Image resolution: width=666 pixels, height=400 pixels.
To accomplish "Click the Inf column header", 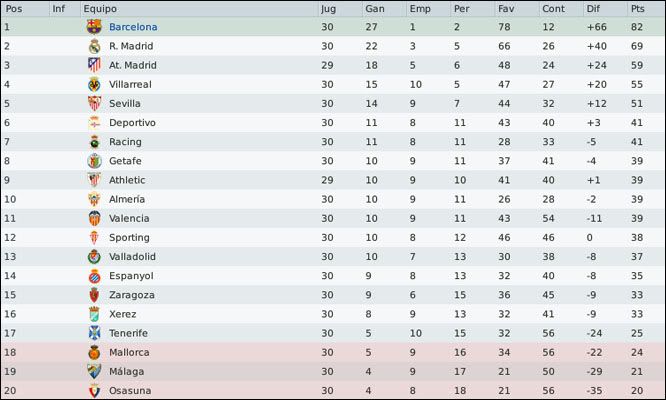I will (x=59, y=9).
